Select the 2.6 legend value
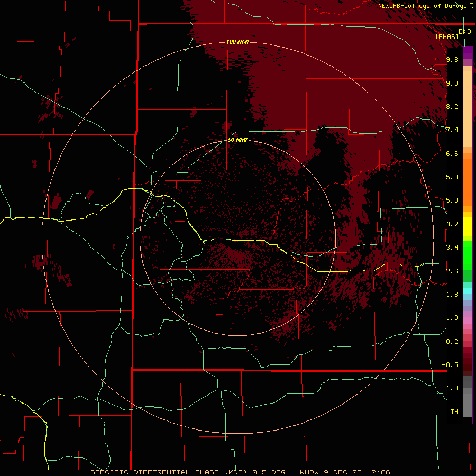The width and height of the screenshot is (476, 476). click(452, 271)
